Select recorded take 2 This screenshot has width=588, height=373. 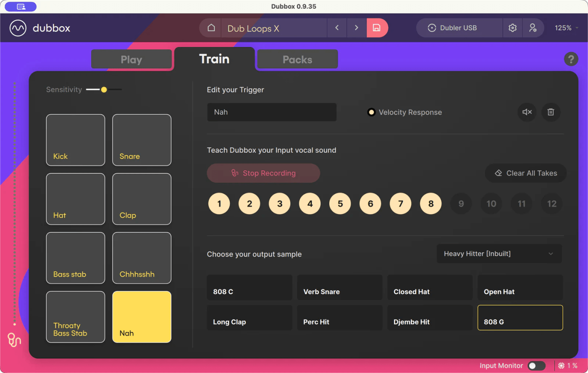point(249,203)
